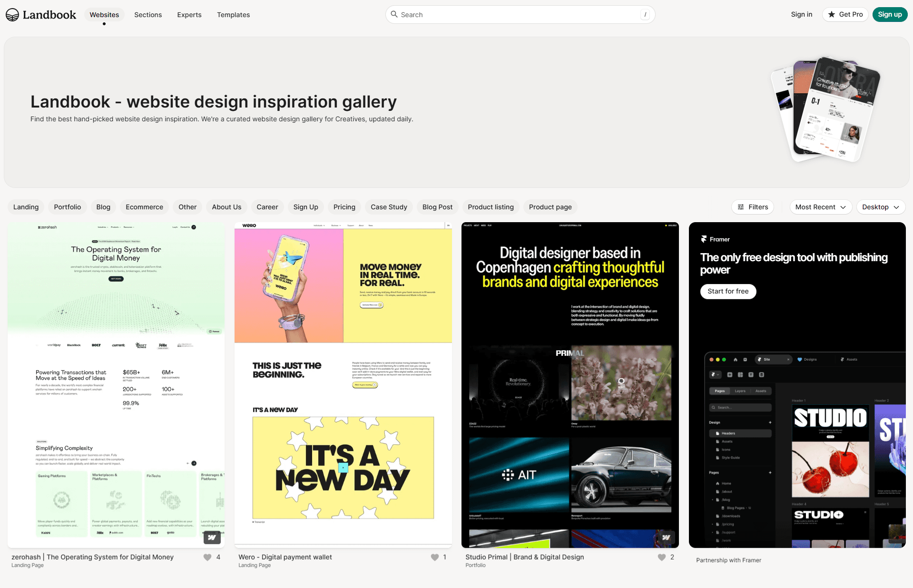Click the hero phone mockups image

tap(825, 109)
